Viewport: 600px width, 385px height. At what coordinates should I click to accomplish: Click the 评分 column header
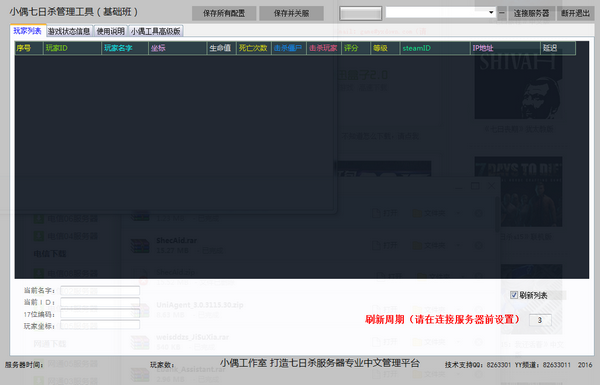click(x=356, y=48)
